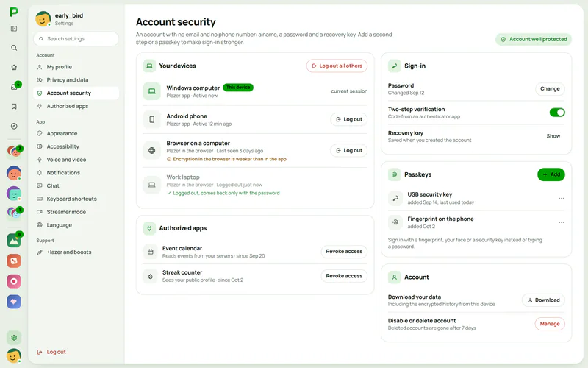Open Privacy and data settings
Viewport: 588px width, 368px height.
(76, 80)
